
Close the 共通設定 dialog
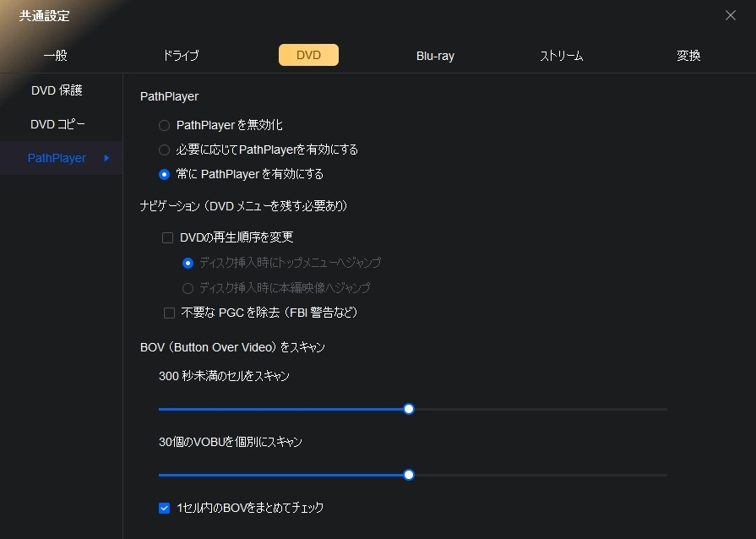click(731, 15)
